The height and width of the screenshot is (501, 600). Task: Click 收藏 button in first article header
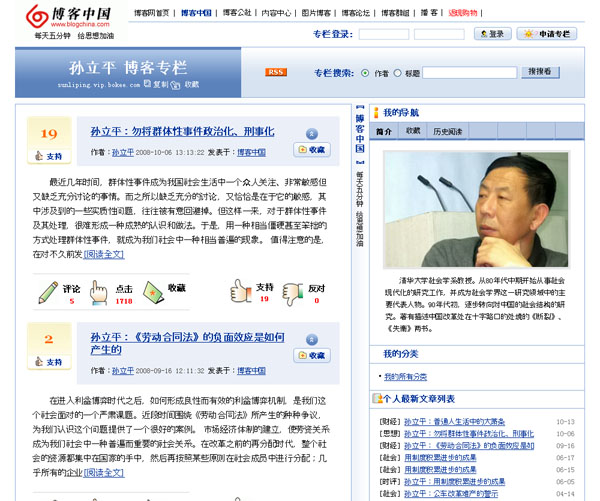pyautogui.click(x=312, y=149)
